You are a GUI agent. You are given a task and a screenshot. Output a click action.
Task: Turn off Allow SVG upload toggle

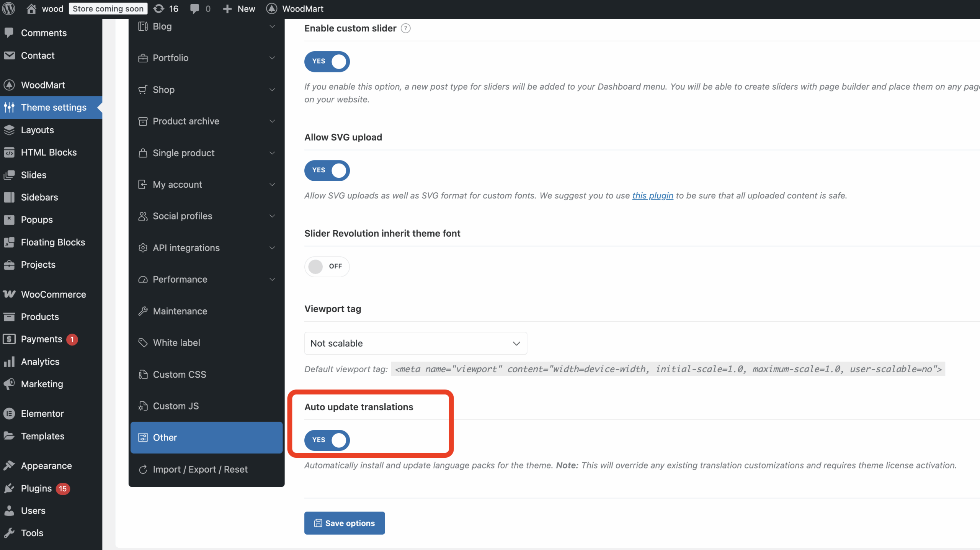click(x=327, y=170)
